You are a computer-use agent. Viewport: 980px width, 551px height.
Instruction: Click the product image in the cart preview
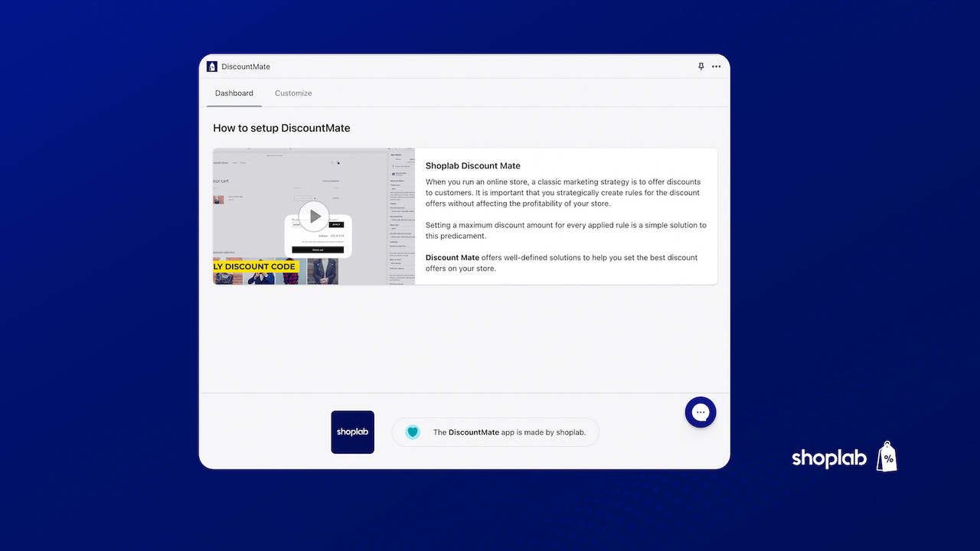[218, 198]
